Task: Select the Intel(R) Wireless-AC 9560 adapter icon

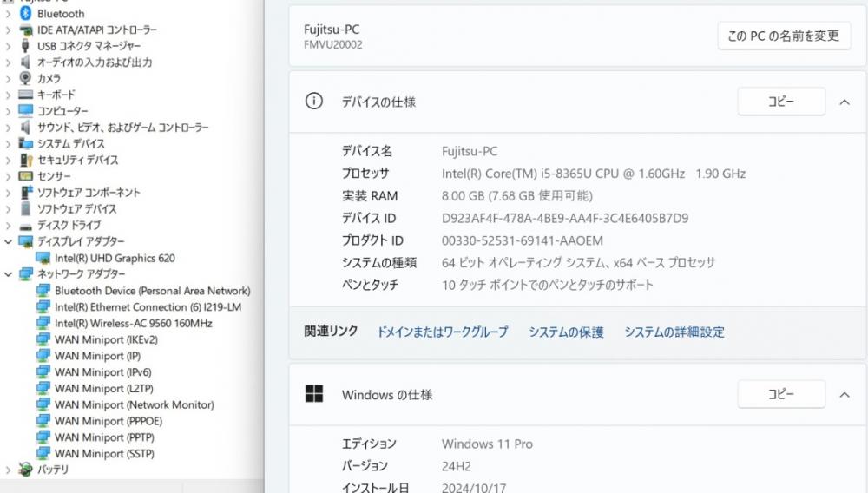Action: [x=43, y=323]
